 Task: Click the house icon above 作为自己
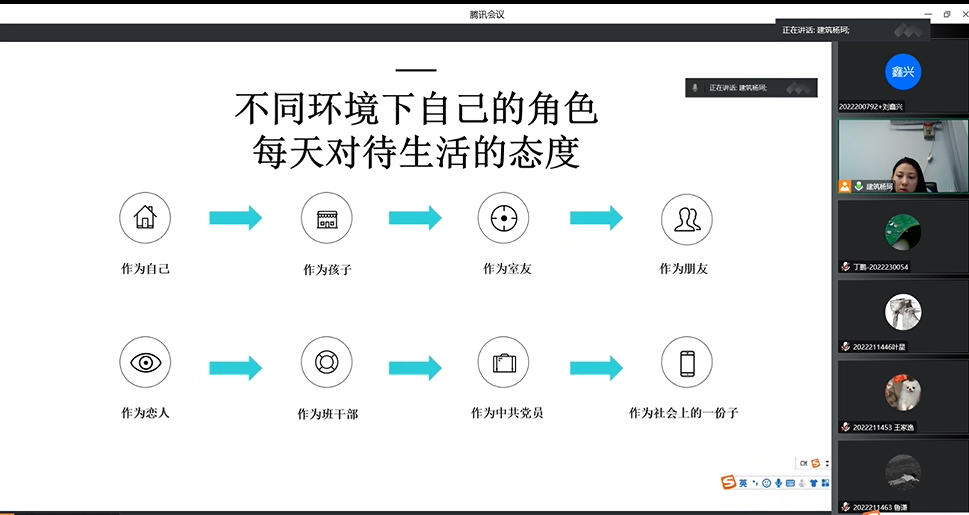145,217
